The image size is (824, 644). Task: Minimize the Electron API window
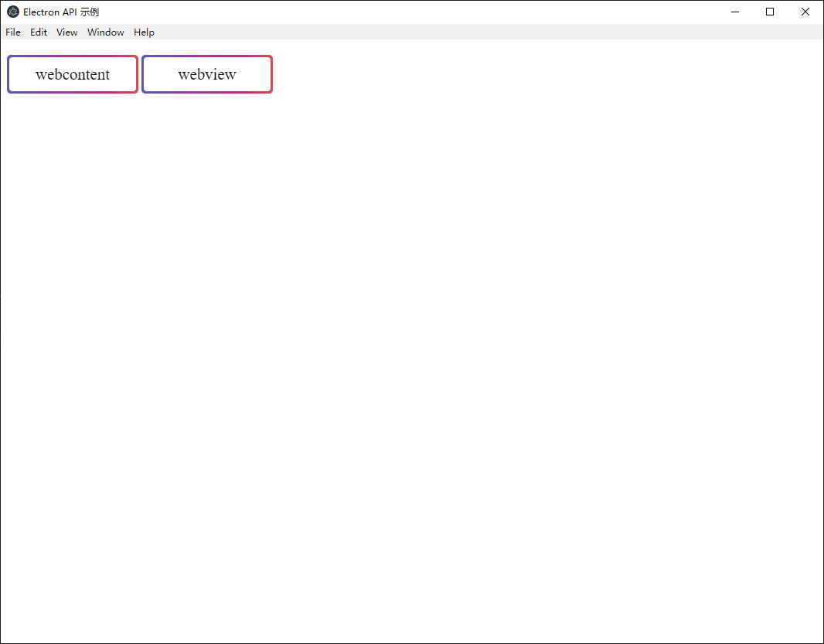pyautogui.click(x=734, y=12)
